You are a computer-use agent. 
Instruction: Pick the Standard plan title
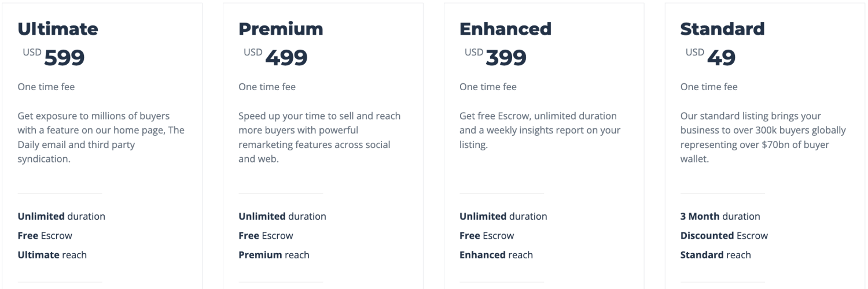coord(722,29)
